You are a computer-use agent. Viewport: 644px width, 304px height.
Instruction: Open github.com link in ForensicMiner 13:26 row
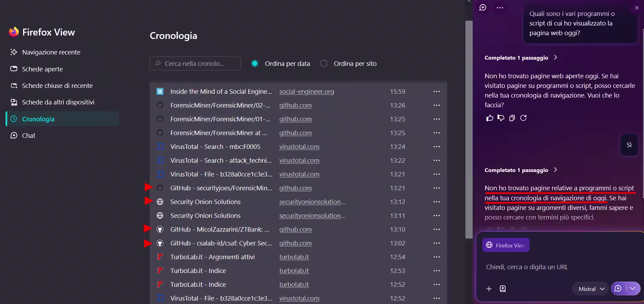[295, 105]
